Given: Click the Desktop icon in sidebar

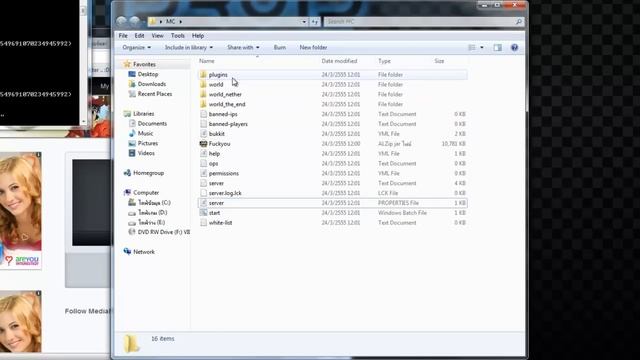Looking at the screenshot, I should pos(132,74).
